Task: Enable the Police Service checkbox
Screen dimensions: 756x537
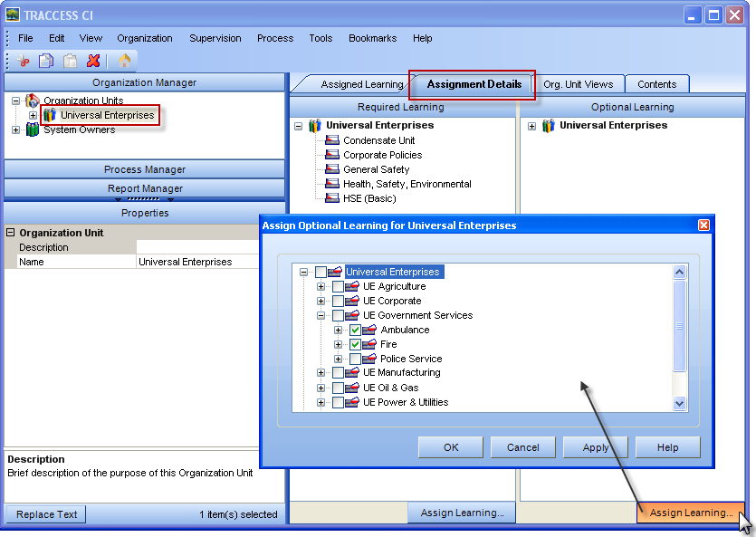Action: pyautogui.click(x=357, y=358)
